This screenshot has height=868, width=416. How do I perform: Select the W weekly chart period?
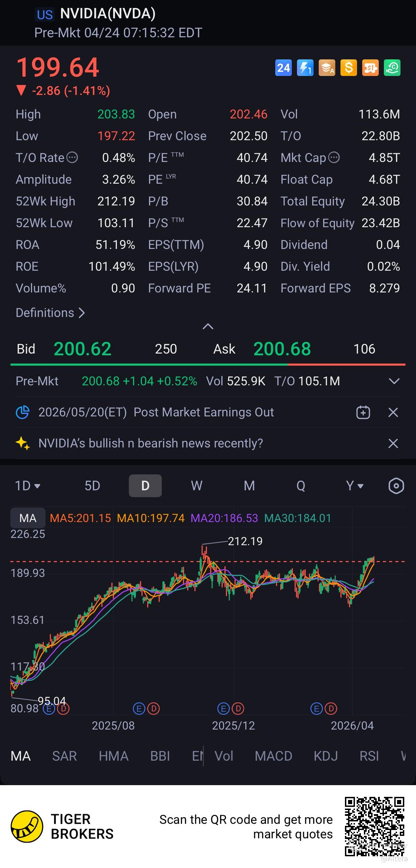click(x=197, y=486)
